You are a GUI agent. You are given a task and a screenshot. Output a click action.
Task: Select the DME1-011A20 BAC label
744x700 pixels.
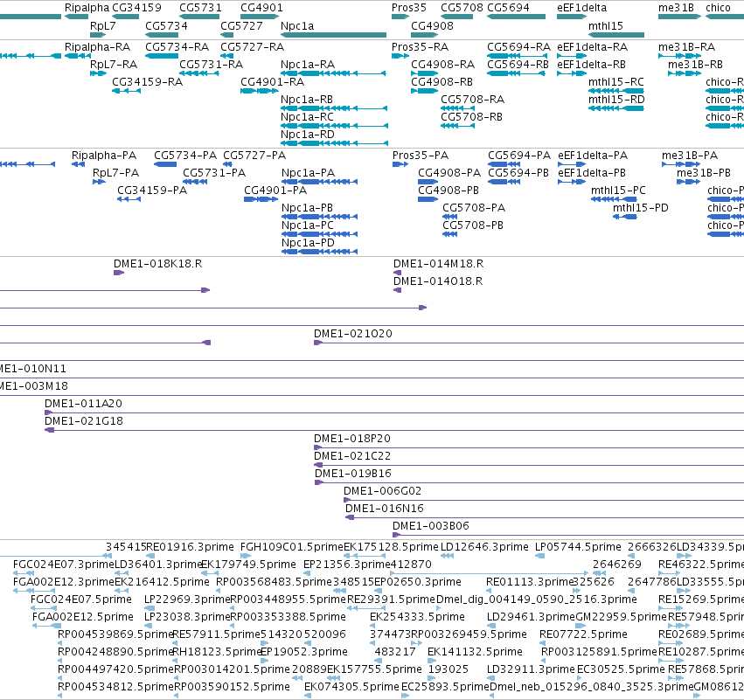83,404
